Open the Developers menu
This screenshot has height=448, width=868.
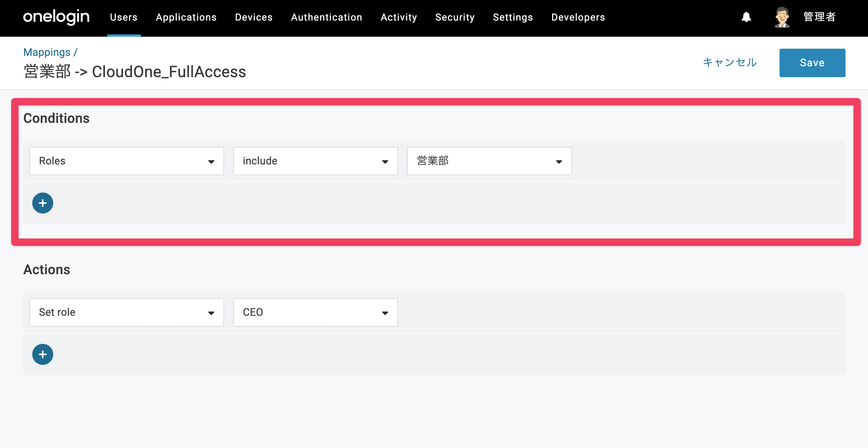pyautogui.click(x=578, y=17)
